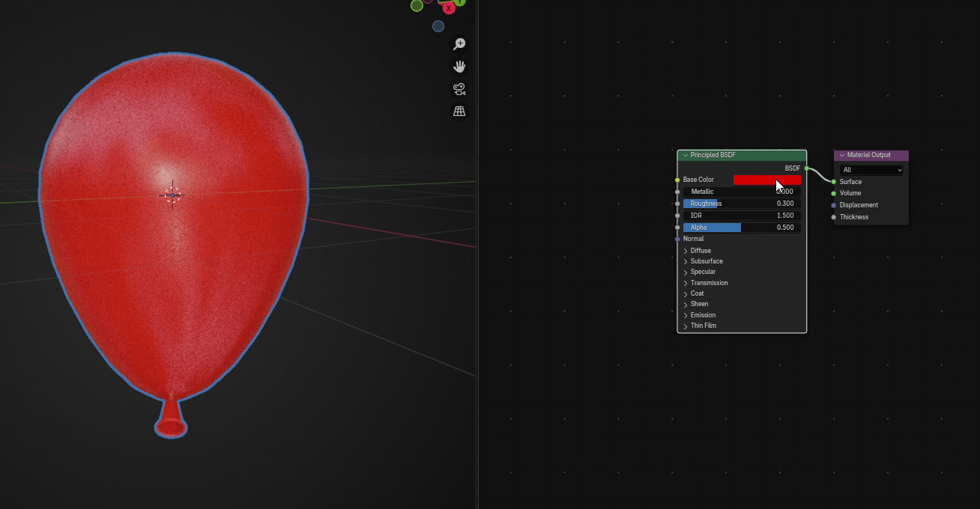
Task: Click the blue negative Z gizmo circle
Action: click(438, 26)
